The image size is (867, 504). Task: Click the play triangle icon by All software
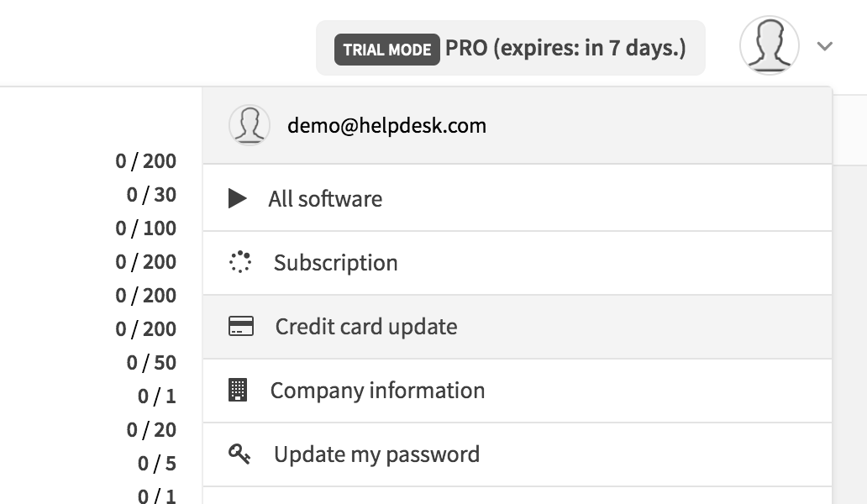tap(238, 199)
